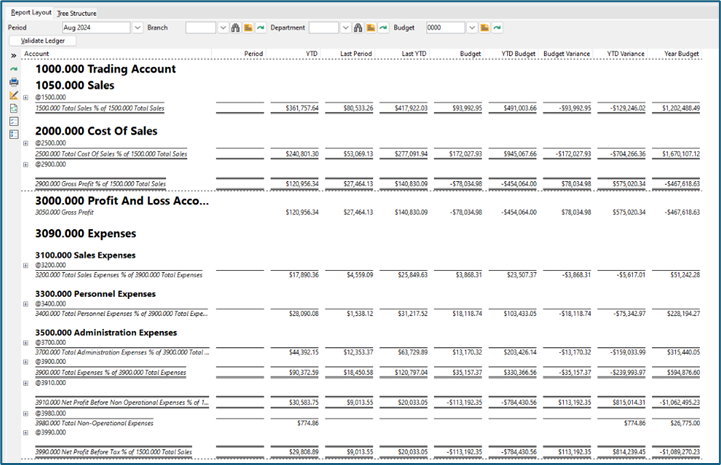Click the 1500.000 Total Sales row label
The height and width of the screenshot is (465, 721).
tap(100, 109)
